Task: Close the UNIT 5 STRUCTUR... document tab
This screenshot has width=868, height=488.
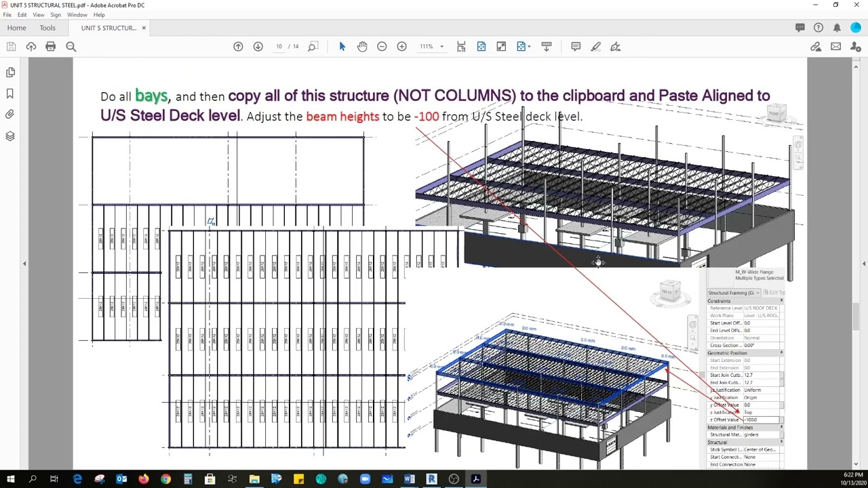Action: tap(144, 28)
